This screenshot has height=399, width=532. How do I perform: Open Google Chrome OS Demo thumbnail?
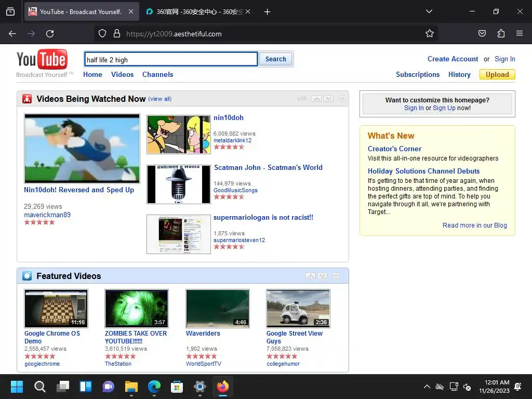pos(56,309)
